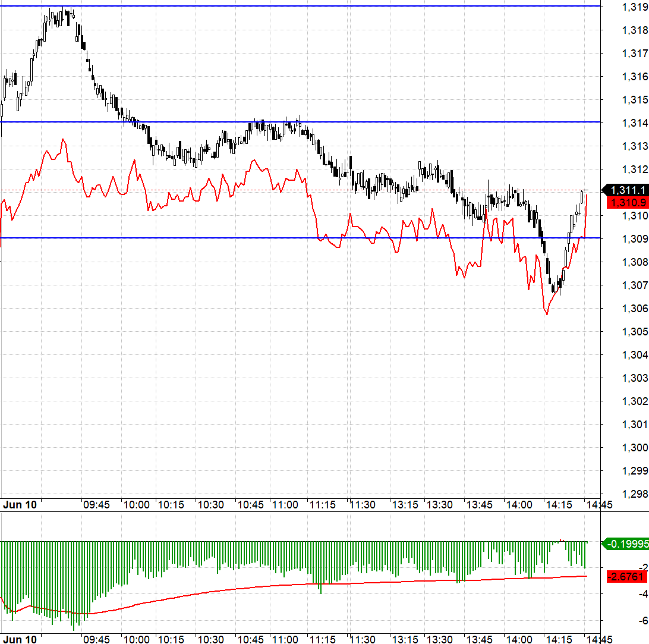
Task: Click 11:00 on the price chart time axis
Action: [285, 505]
